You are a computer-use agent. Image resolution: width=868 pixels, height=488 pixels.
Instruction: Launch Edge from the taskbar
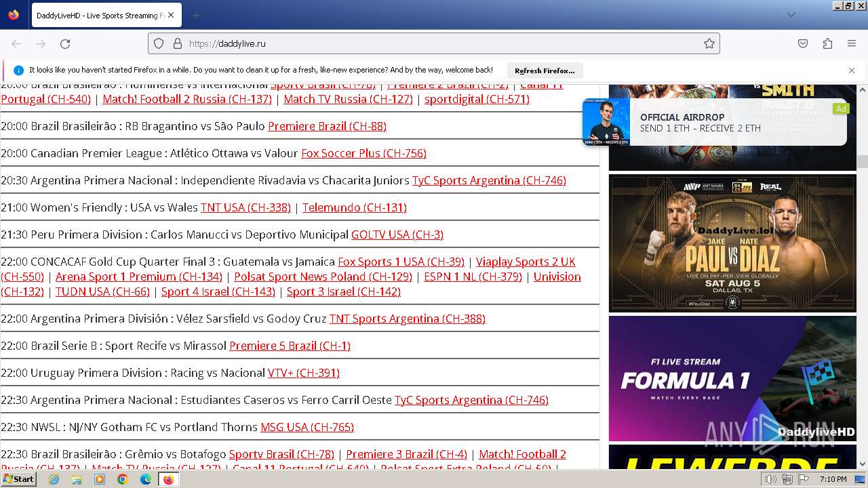coord(146,479)
